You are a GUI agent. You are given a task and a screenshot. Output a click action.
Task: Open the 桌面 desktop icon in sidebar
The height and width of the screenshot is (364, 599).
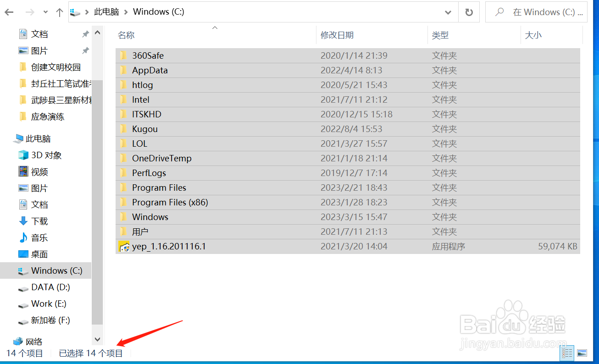point(23,254)
